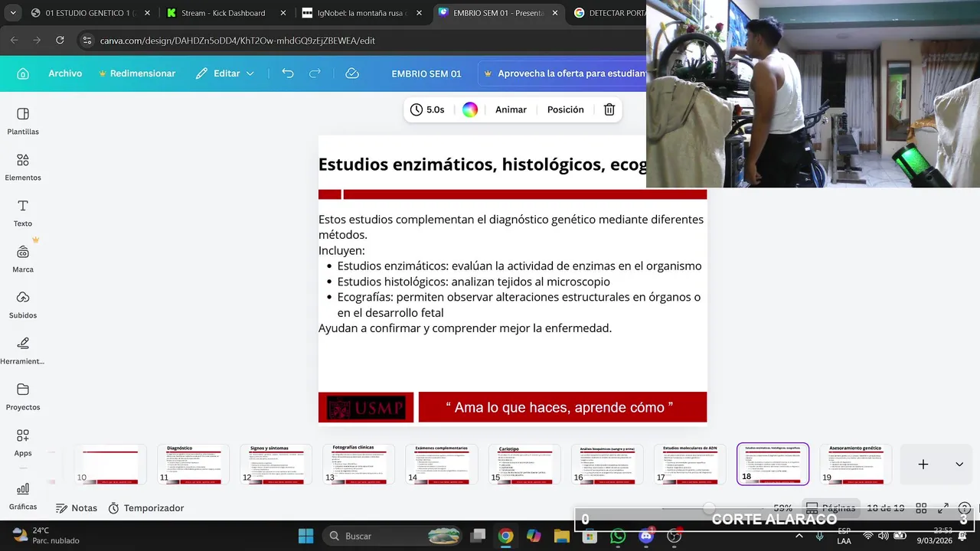This screenshot has width=980, height=551.
Task: Close the Kick Dashboard tab
Action: tap(283, 13)
